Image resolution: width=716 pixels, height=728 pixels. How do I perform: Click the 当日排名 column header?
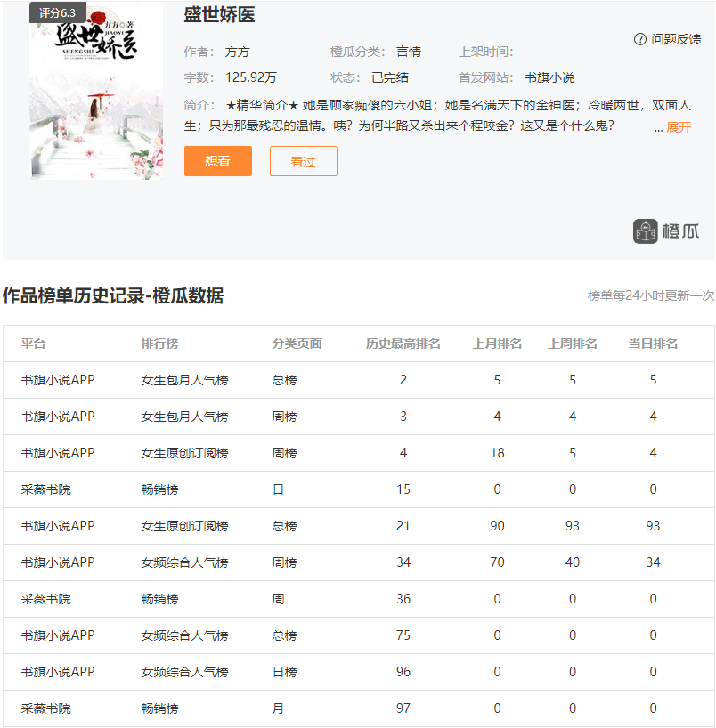pyautogui.click(x=653, y=344)
